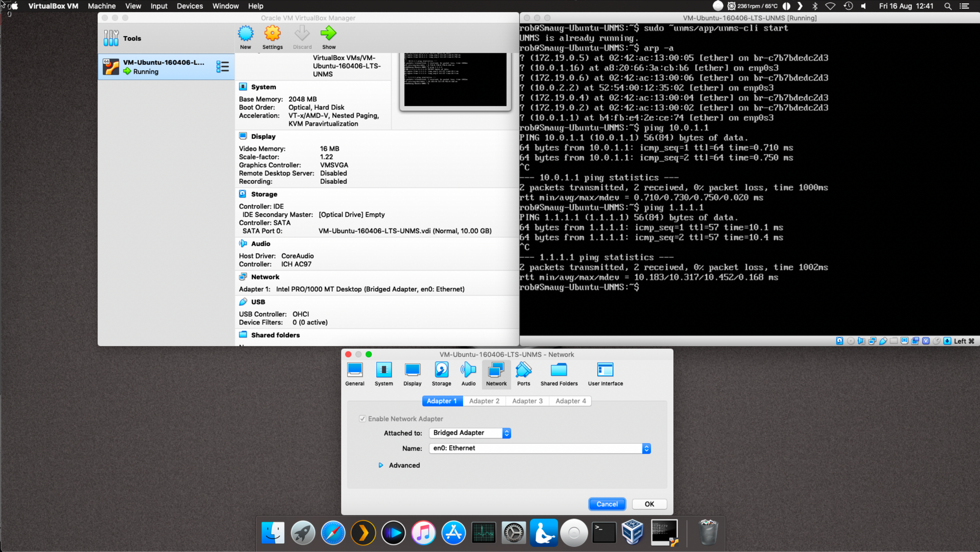Click optical drive icon in VM status bar
Screen dimensions: 980x552
(x=851, y=341)
